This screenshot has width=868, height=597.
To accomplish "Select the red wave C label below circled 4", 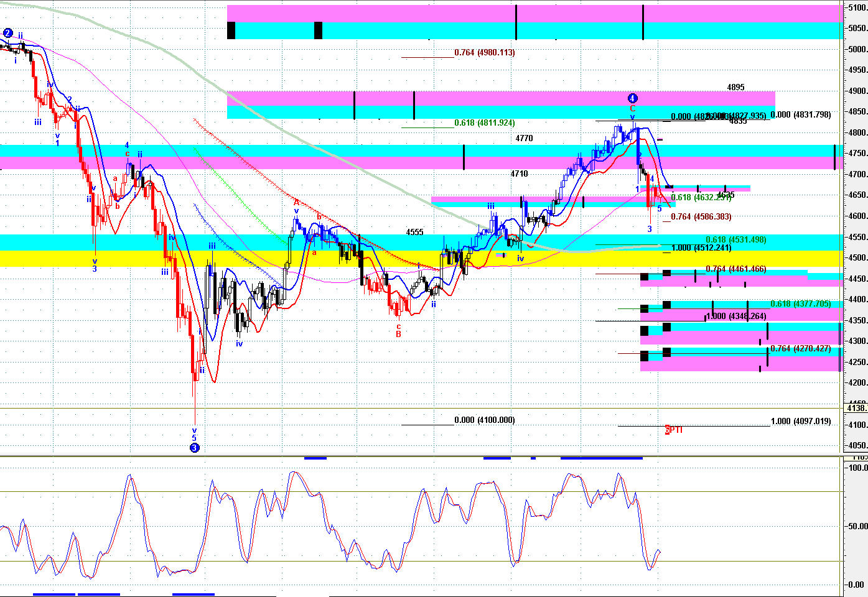I will tap(632, 108).
